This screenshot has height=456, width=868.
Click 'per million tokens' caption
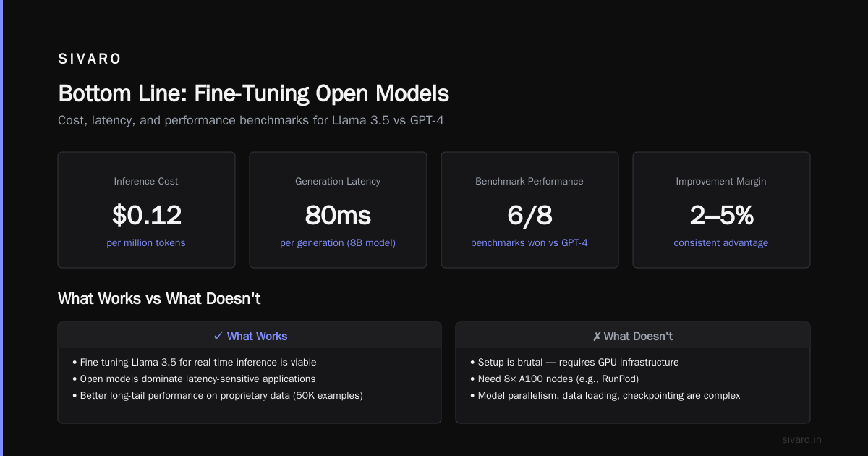click(146, 242)
